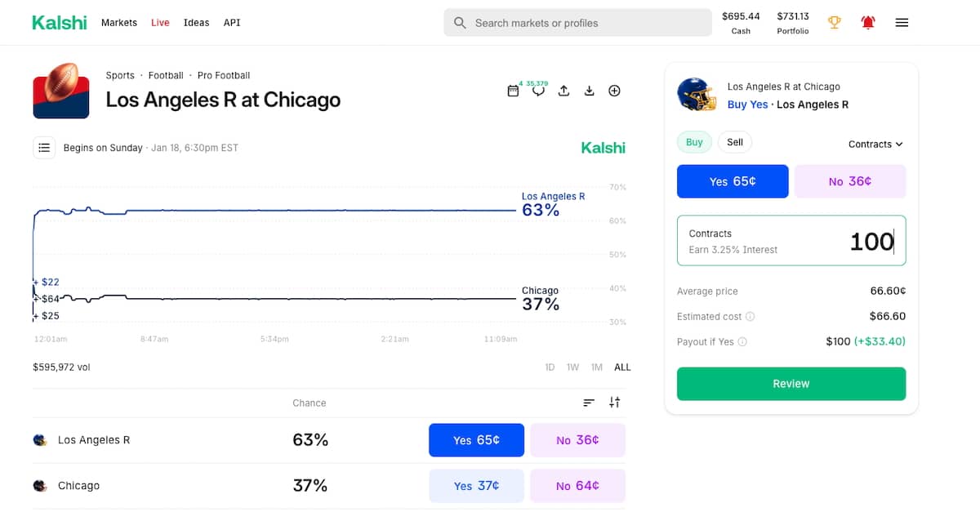The width and height of the screenshot is (980, 521).
Task: Select the 1M chart range
Action: pyautogui.click(x=597, y=367)
